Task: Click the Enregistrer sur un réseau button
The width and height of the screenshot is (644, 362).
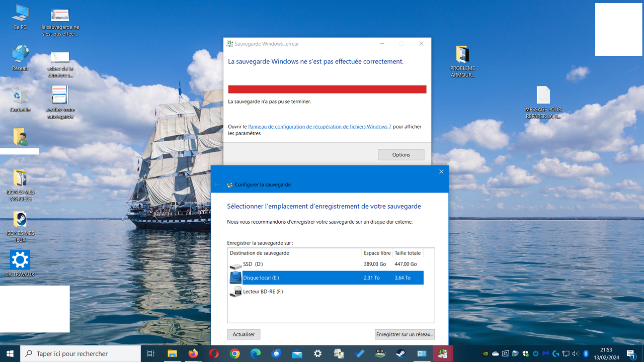Action: (405, 334)
